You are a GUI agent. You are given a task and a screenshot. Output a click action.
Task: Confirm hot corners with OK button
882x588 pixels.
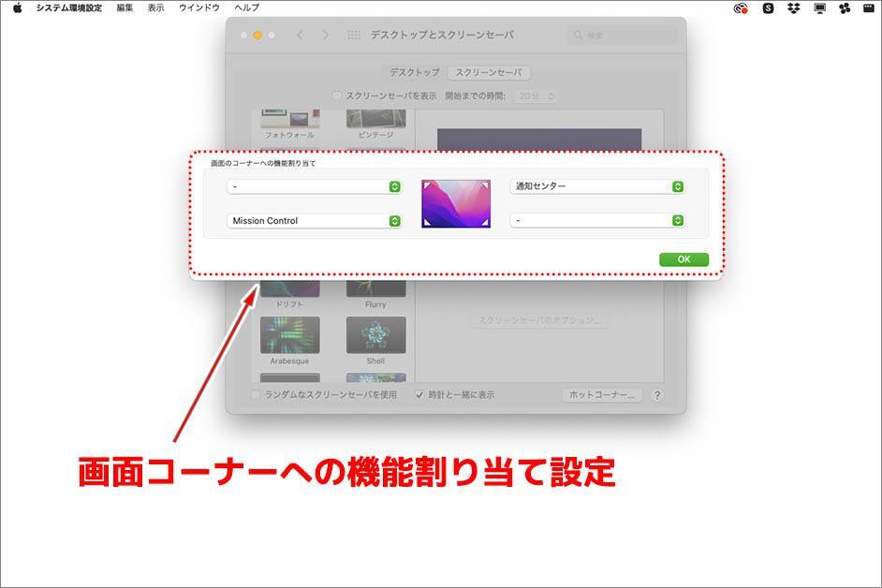tap(684, 259)
